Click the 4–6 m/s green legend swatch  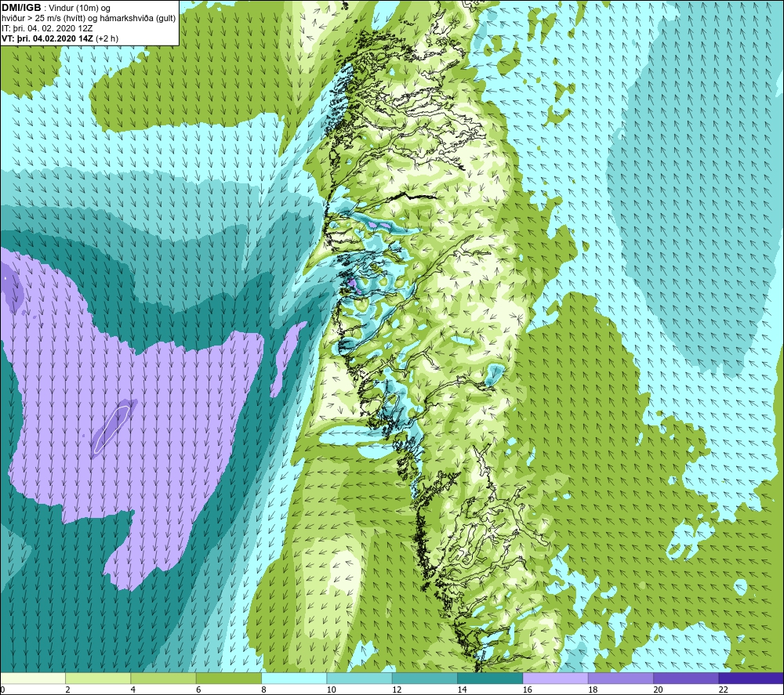(164, 678)
